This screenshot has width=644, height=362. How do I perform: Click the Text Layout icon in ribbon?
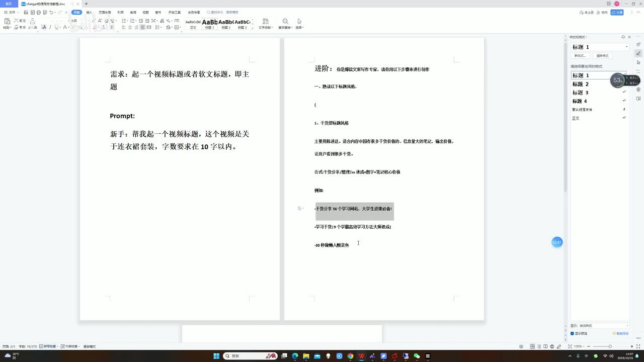[x=265, y=22]
